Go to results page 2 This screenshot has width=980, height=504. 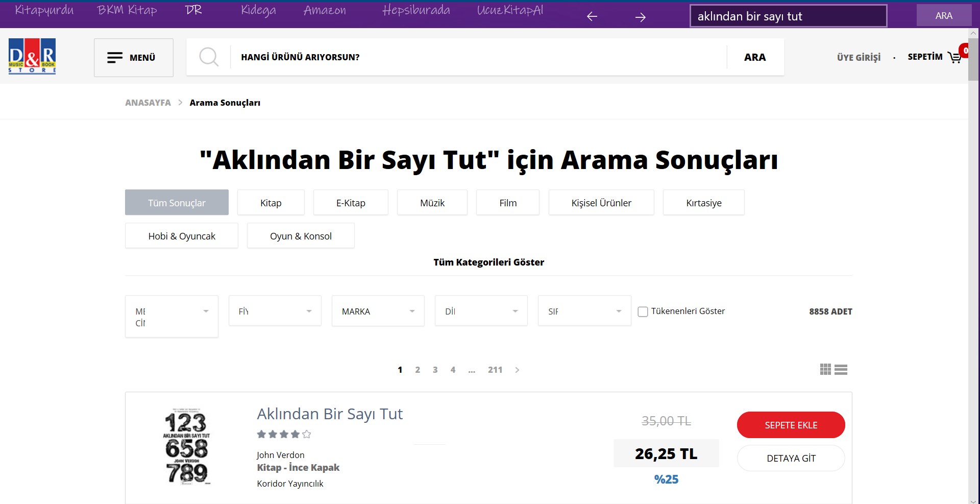[x=418, y=370]
